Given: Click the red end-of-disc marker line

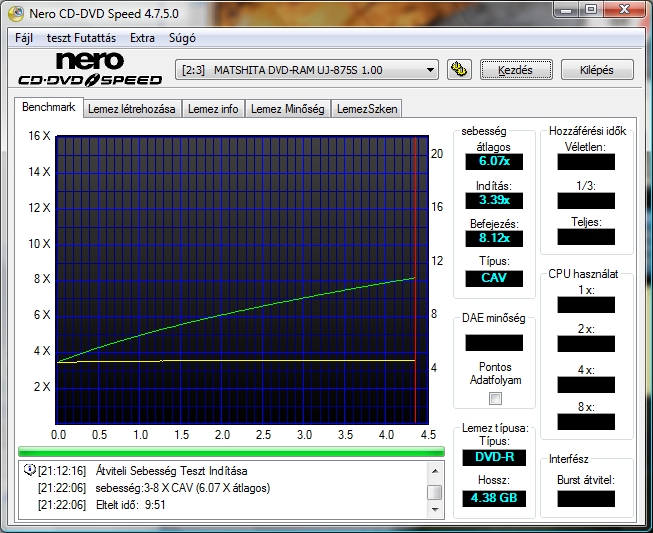Looking at the screenshot, I should click(x=415, y=279).
